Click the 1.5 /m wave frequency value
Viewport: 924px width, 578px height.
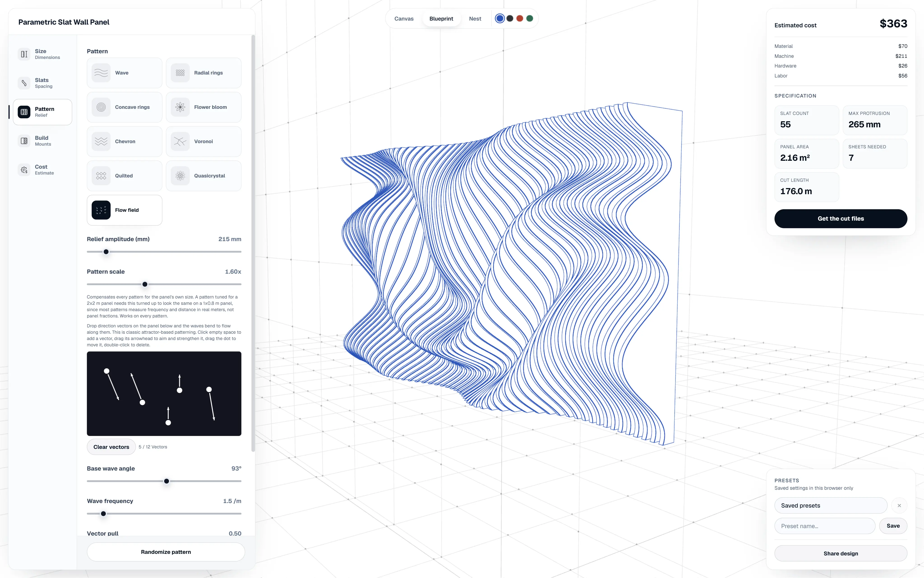coord(232,501)
